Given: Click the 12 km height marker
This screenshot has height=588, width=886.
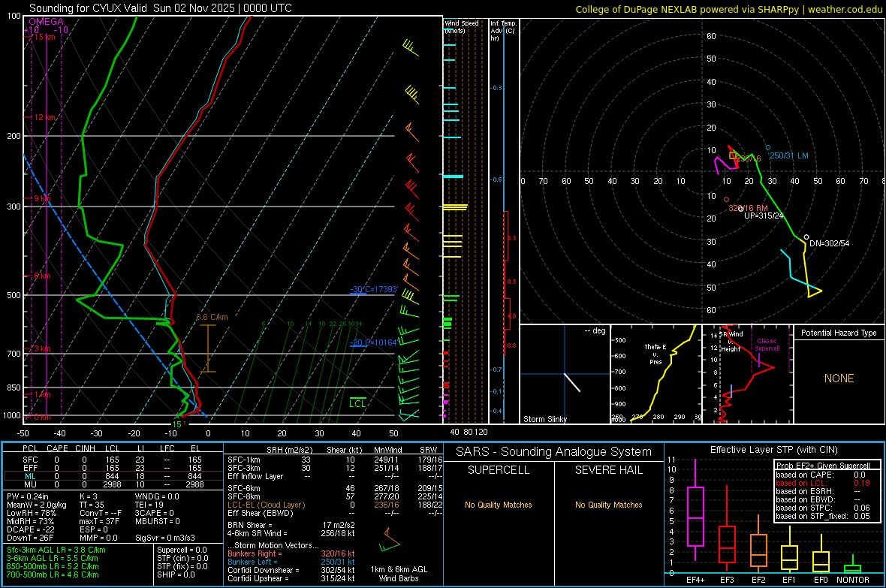Looking at the screenshot, I should [x=44, y=118].
